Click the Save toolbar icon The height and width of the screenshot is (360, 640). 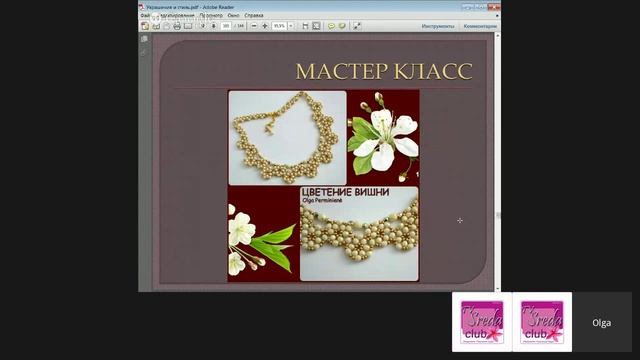coord(167,26)
